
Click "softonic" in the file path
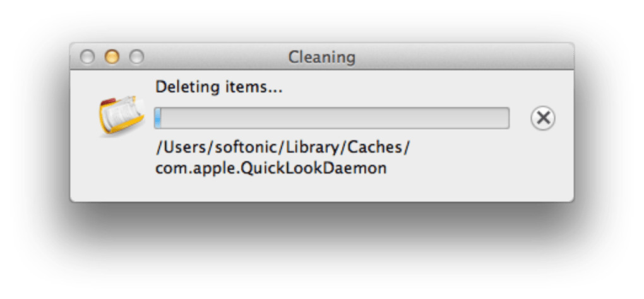click(241, 147)
